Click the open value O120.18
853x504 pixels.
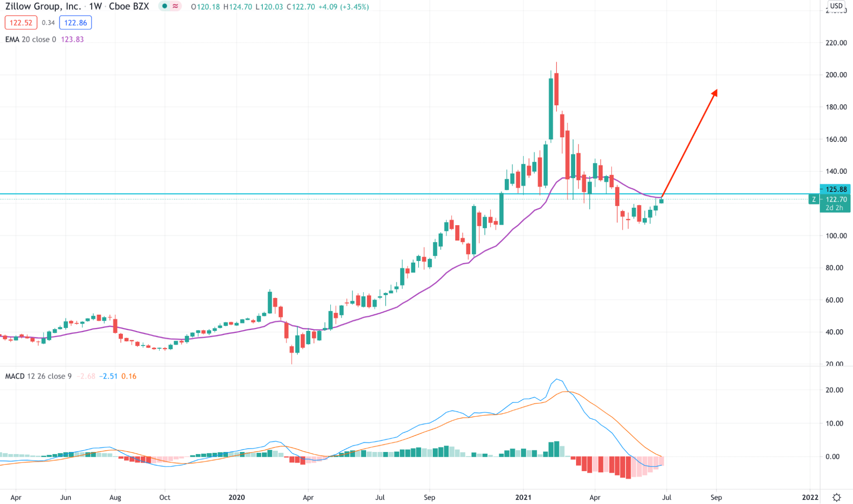205,7
